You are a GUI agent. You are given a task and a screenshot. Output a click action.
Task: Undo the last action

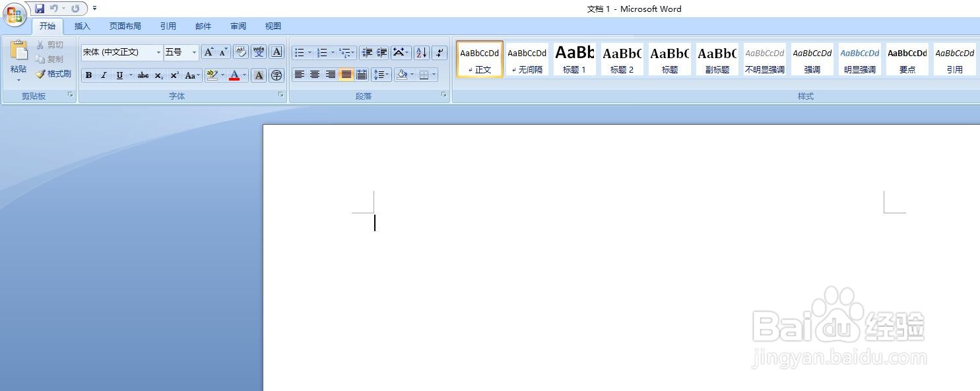(54, 9)
